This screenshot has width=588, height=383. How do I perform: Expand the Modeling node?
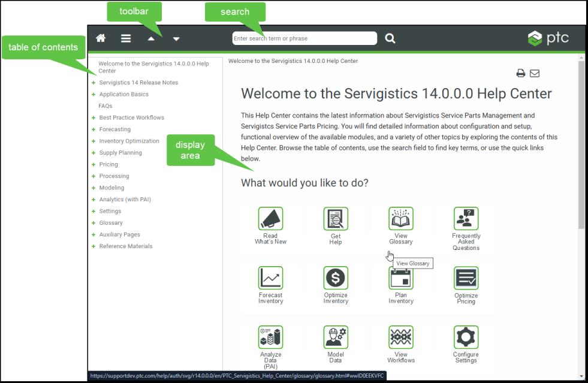(94, 188)
